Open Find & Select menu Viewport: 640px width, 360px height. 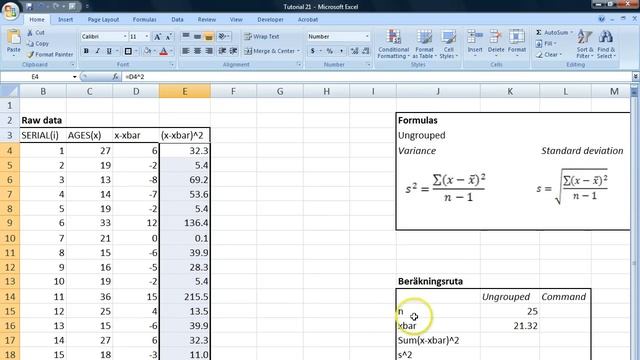point(606,44)
